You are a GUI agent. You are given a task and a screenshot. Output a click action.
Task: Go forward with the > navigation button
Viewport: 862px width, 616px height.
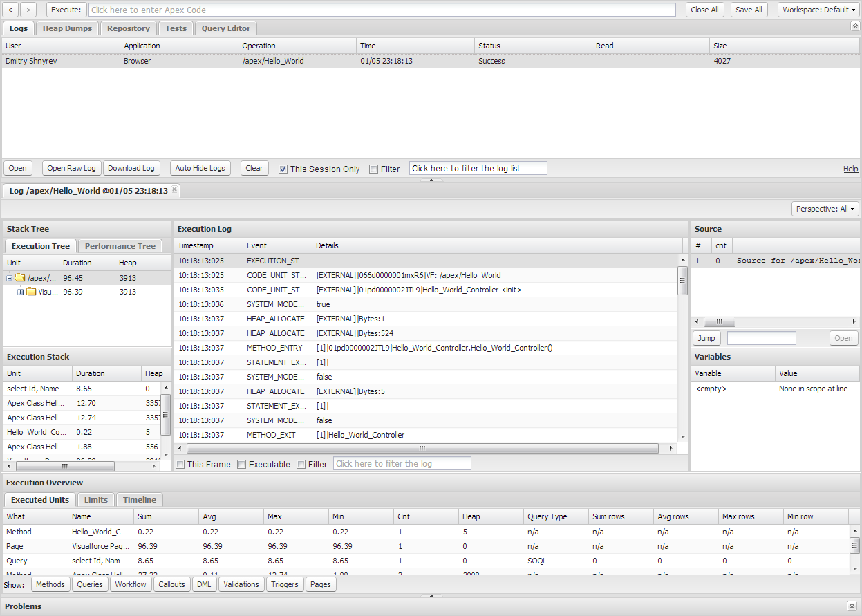[28, 10]
